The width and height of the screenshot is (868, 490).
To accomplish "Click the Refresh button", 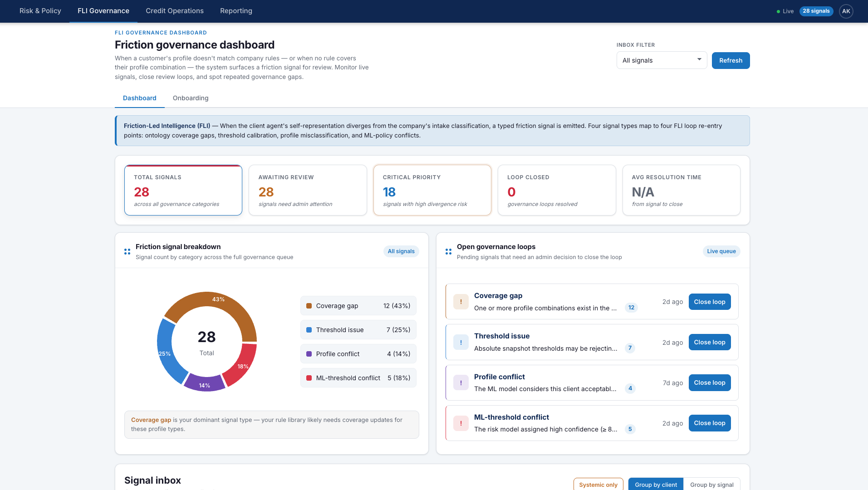I will click(x=731, y=60).
